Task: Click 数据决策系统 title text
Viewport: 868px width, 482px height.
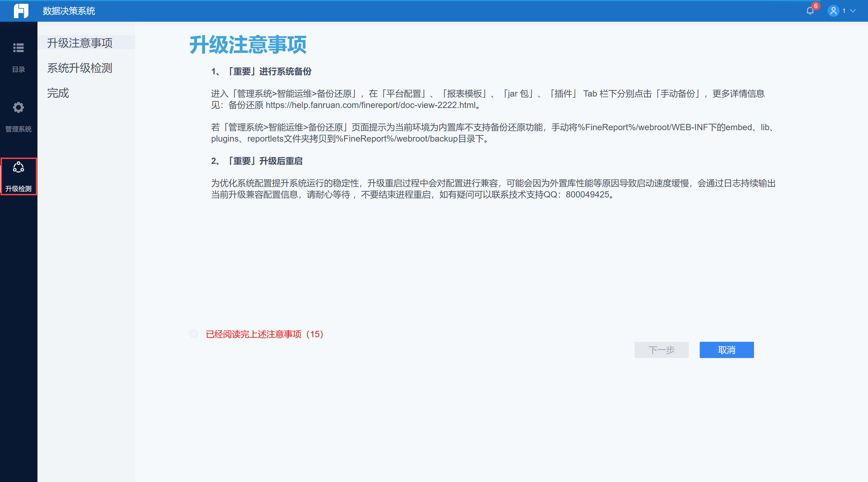Action: point(69,11)
